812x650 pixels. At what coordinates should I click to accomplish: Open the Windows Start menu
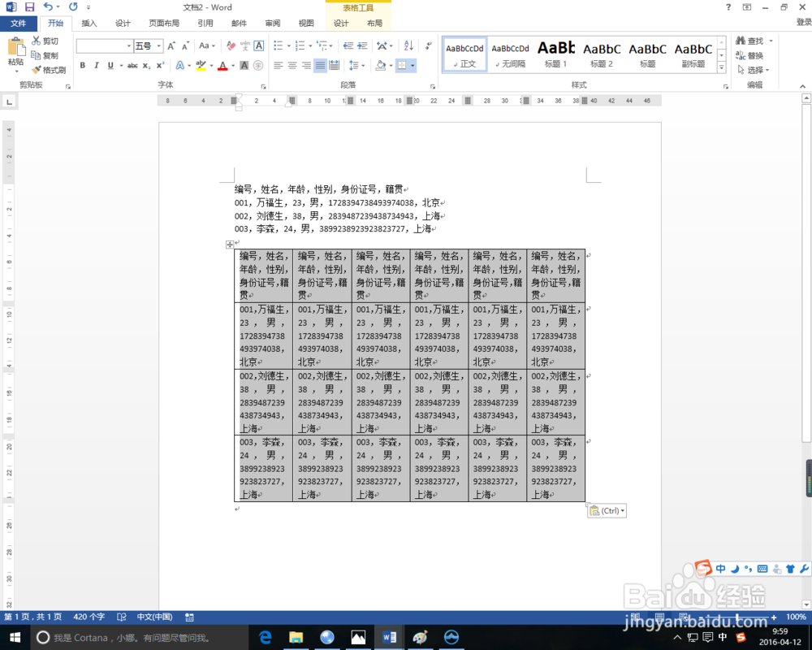15,638
